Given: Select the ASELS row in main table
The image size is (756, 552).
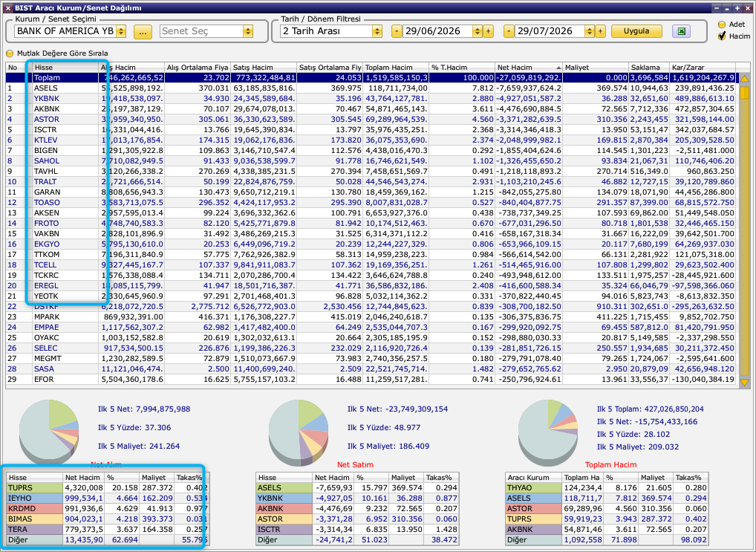Looking at the screenshot, I should pos(371,88).
